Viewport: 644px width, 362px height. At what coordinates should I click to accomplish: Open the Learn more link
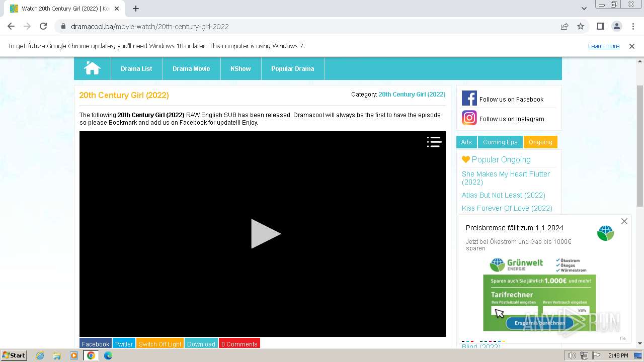604,46
